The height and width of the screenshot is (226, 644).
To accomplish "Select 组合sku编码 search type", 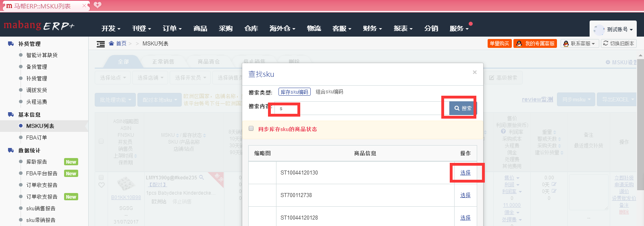I will click(329, 92).
